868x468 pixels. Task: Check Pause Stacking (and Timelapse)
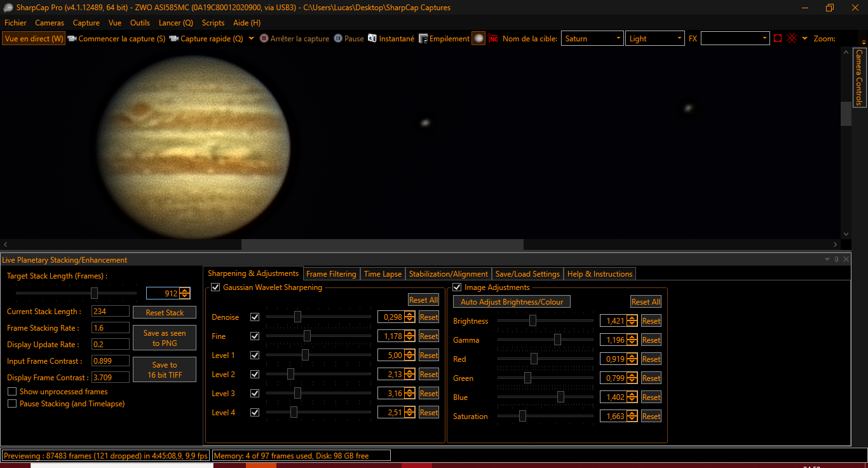tap(12, 404)
